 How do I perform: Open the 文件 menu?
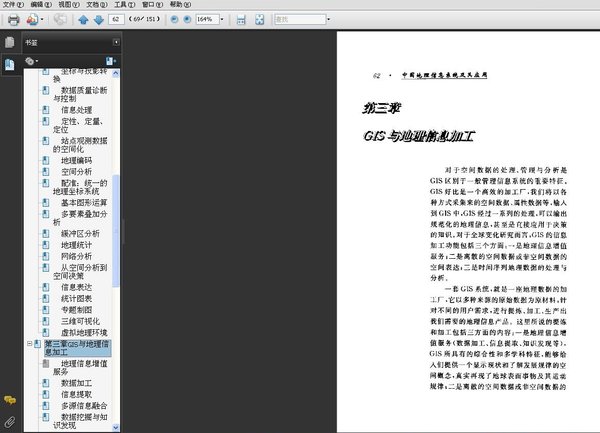click(10, 4)
